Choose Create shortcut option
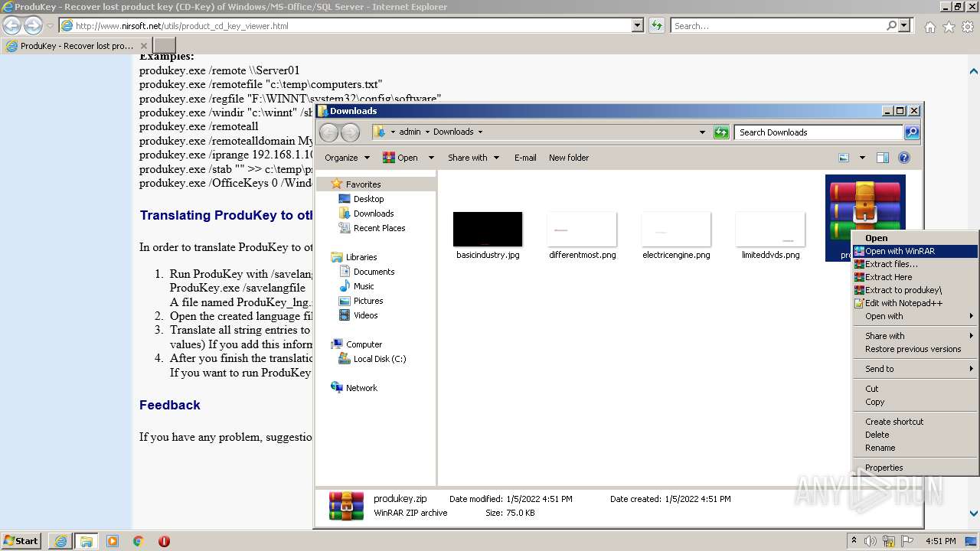 pos(916,422)
